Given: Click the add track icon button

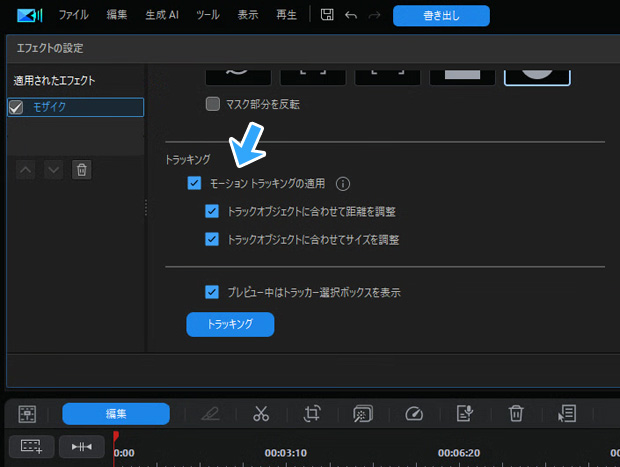Looking at the screenshot, I should click(x=31, y=446).
